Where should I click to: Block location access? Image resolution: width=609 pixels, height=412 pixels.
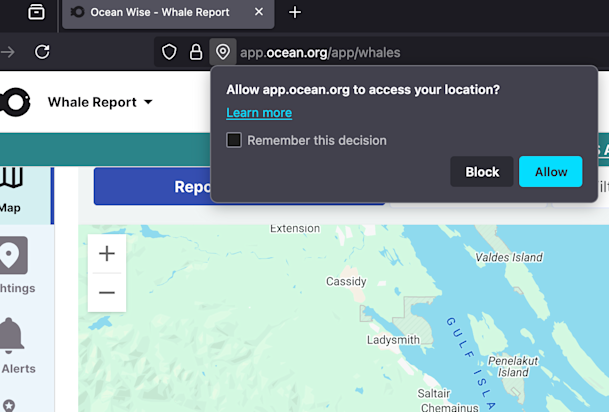tap(482, 172)
